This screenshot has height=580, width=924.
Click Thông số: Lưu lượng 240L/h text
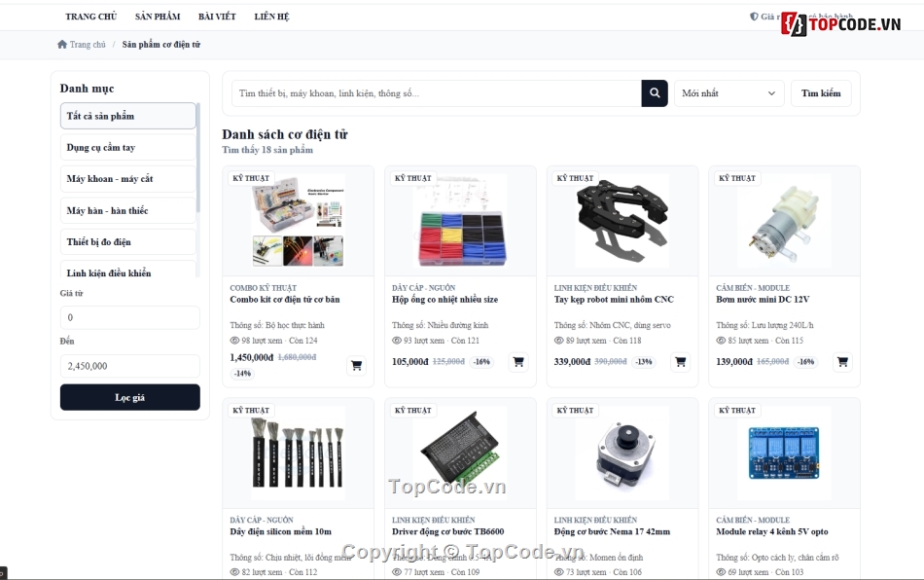click(764, 325)
